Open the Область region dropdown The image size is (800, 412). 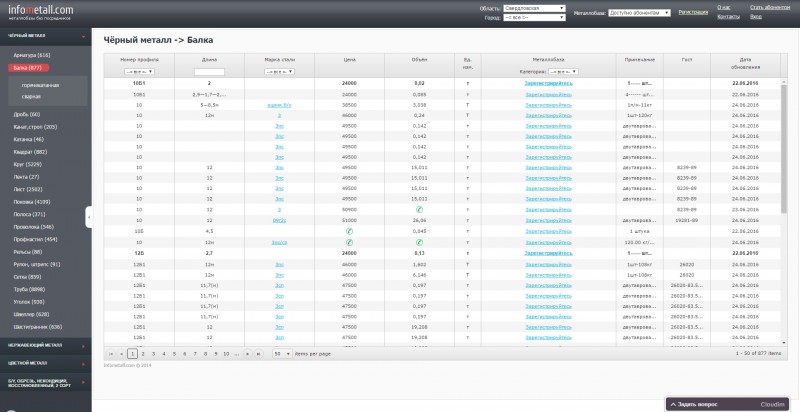[534, 8]
